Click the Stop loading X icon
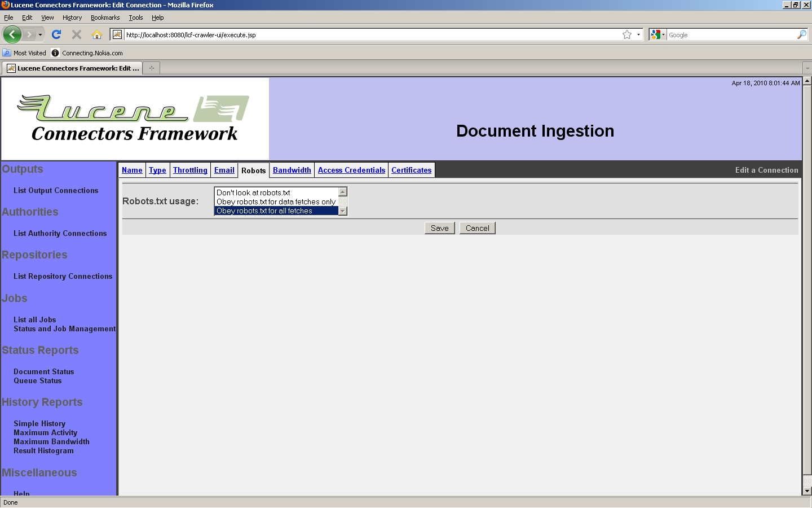This screenshot has height=508, width=812. tap(77, 34)
